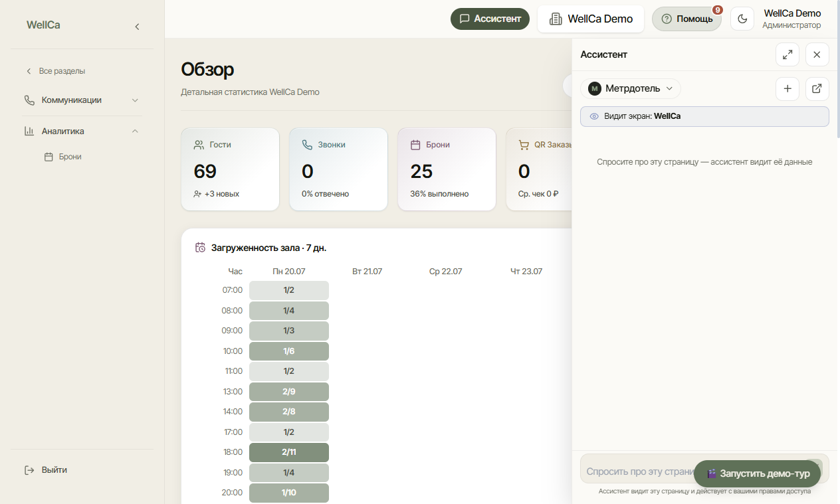Start a new assistant chat with plus

point(787,88)
